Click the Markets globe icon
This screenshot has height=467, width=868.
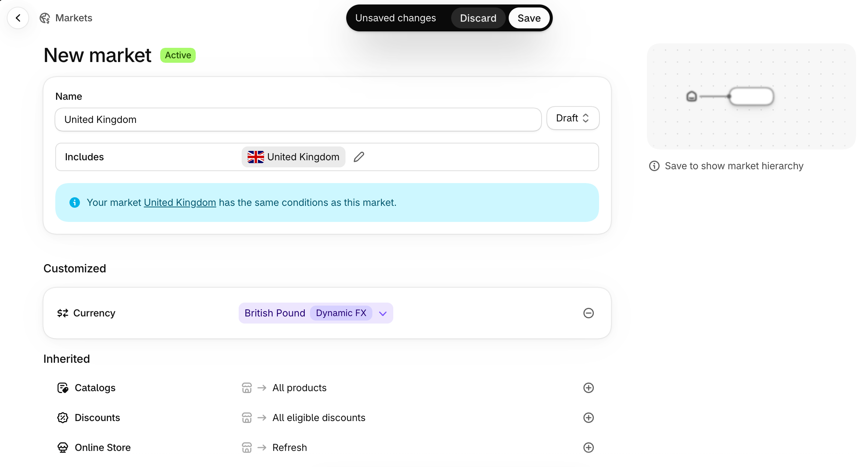45,18
